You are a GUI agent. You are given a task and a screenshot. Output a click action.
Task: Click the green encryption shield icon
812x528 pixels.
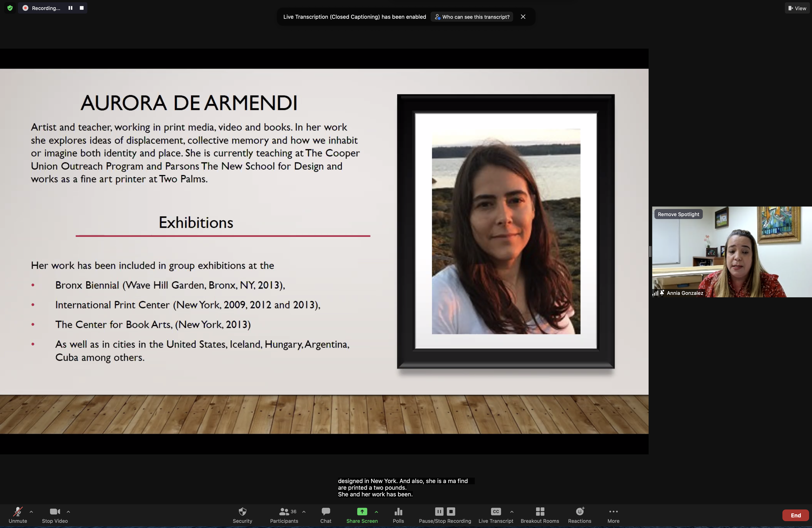click(10, 8)
